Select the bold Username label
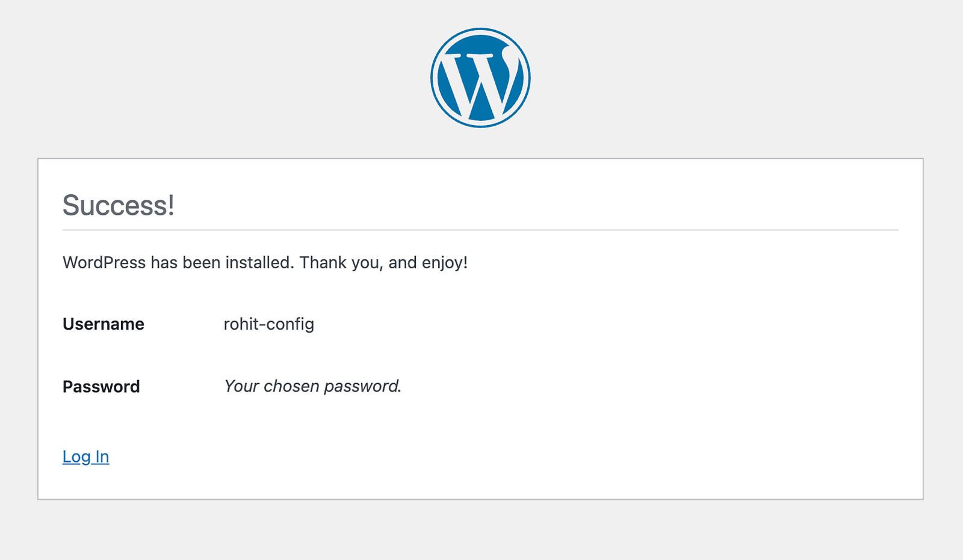The width and height of the screenshot is (963, 560). tap(104, 324)
